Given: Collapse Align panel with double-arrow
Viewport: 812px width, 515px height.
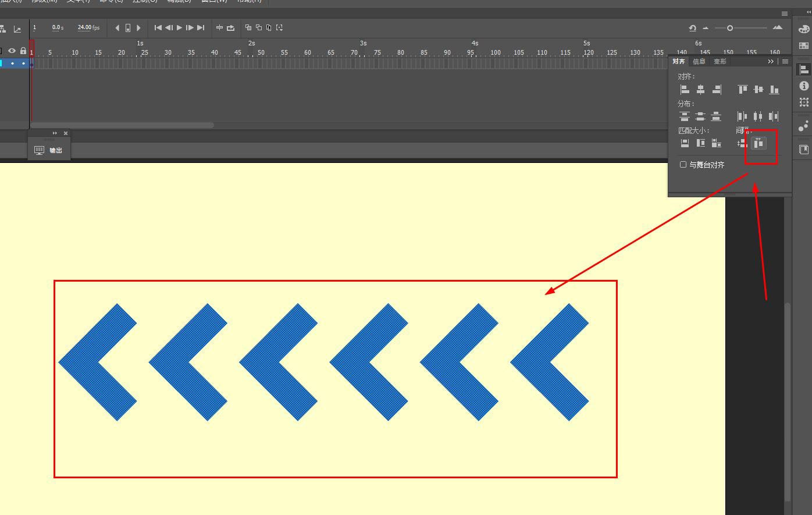Looking at the screenshot, I should click(771, 61).
